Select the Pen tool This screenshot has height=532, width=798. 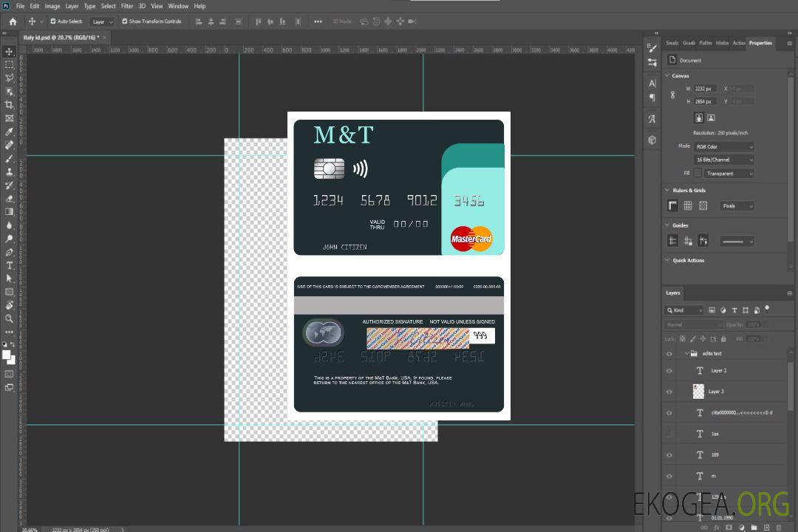tap(9, 252)
